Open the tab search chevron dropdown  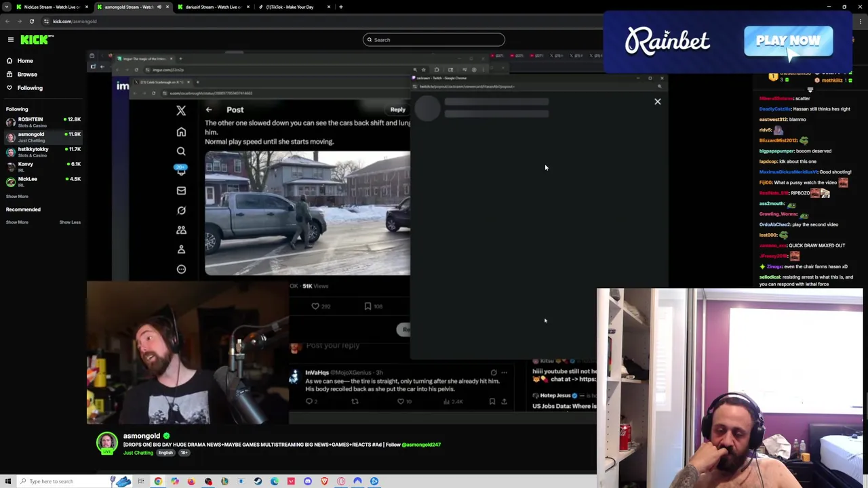pos(7,7)
